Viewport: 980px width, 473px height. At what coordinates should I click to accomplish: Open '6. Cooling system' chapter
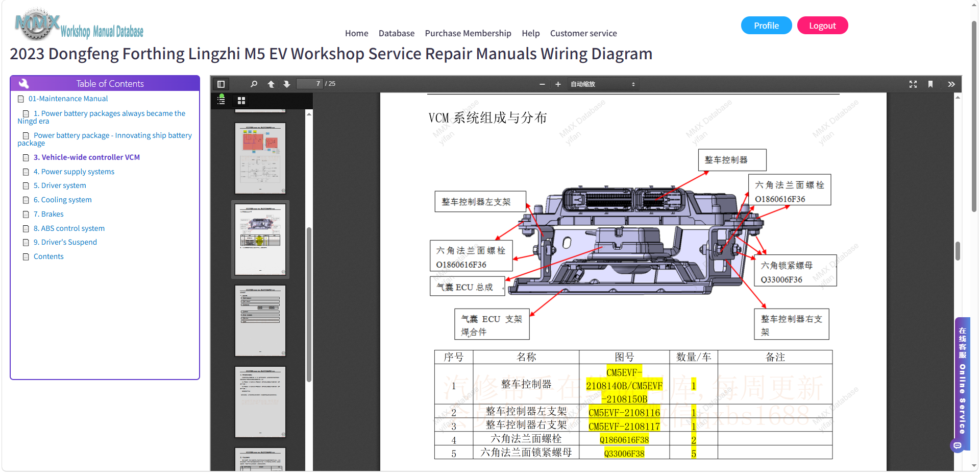pyautogui.click(x=63, y=200)
